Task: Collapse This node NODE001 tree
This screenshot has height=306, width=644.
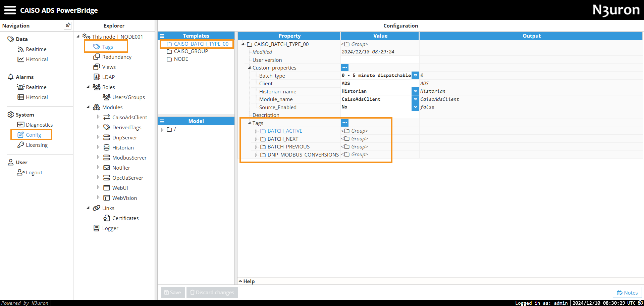Action: click(x=78, y=36)
